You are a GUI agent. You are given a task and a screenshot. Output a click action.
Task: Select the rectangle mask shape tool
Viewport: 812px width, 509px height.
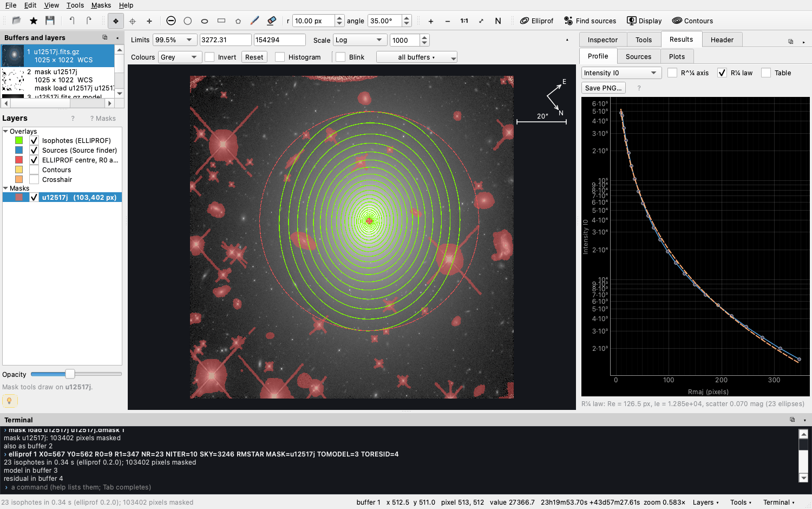(x=221, y=21)
